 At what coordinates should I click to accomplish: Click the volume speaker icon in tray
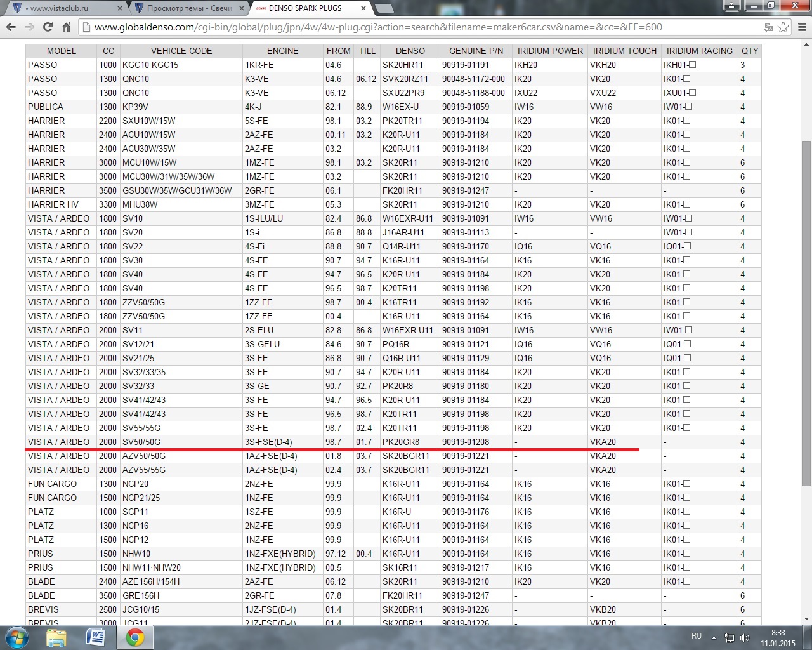(x=745, y=638)
